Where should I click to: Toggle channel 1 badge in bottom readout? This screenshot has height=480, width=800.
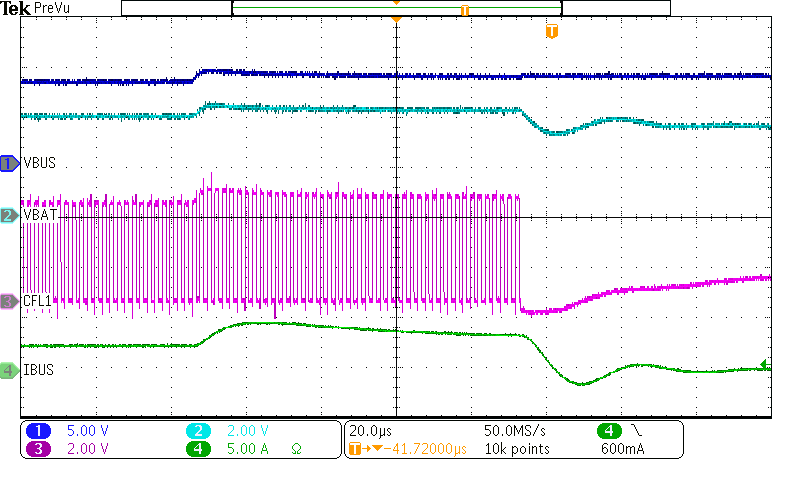38,431
